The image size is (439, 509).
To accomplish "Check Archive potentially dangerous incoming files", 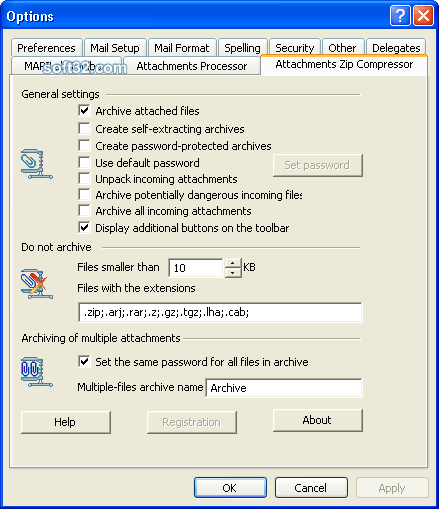I will (x=84, y=194).
